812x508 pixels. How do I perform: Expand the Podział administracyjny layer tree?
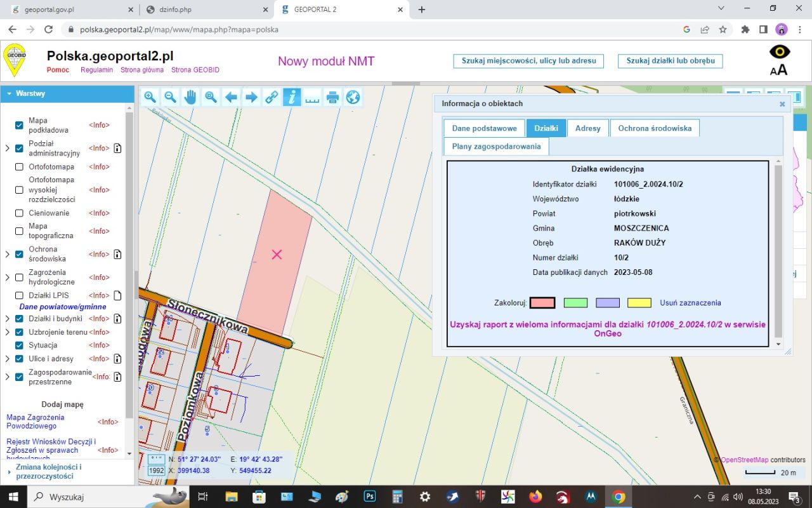tap(8, 149)
